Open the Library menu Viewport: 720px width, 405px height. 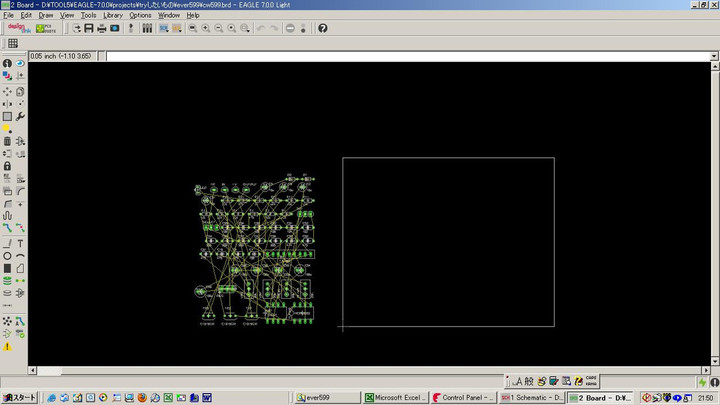point(113,15)
